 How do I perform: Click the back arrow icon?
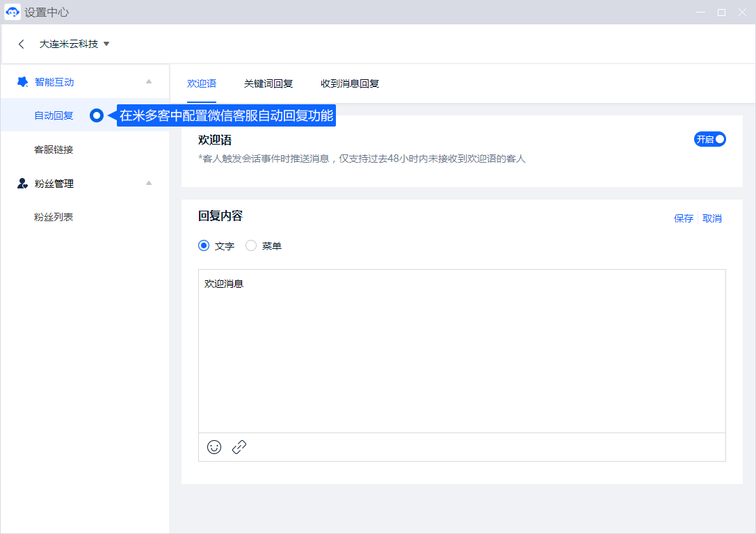22,44
